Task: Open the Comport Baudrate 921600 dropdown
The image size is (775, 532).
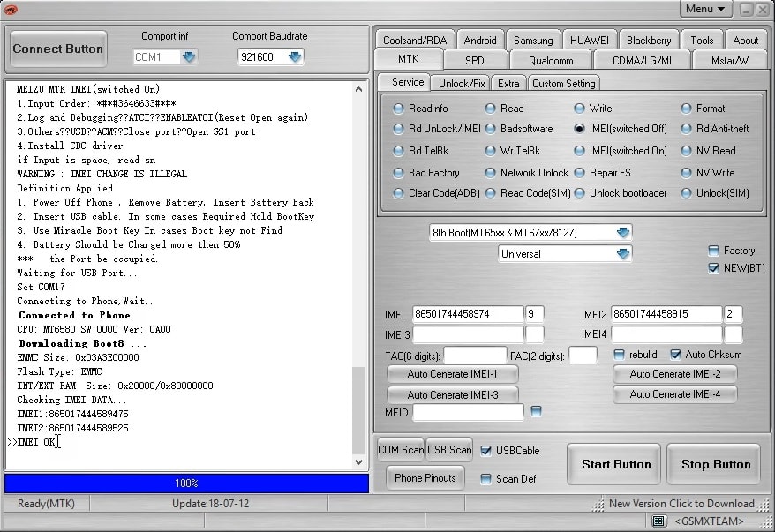Action: [x=295, y=56]
